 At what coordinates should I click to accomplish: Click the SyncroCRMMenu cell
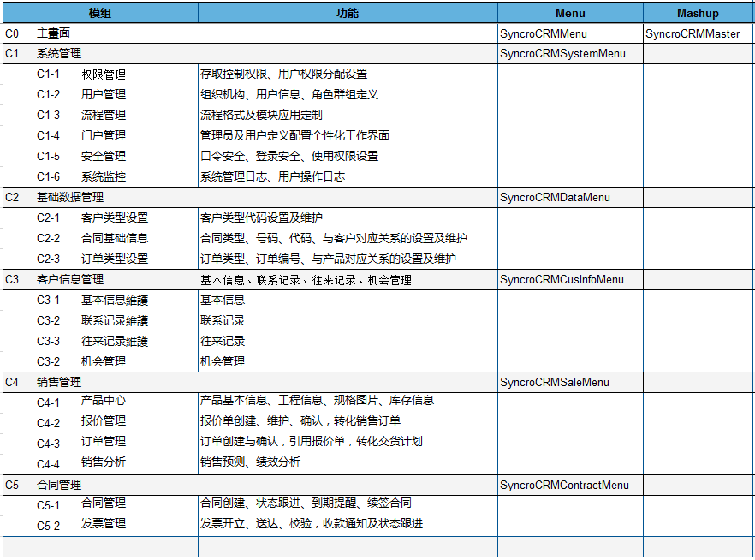pyautogui.click(x=570, y=33)
